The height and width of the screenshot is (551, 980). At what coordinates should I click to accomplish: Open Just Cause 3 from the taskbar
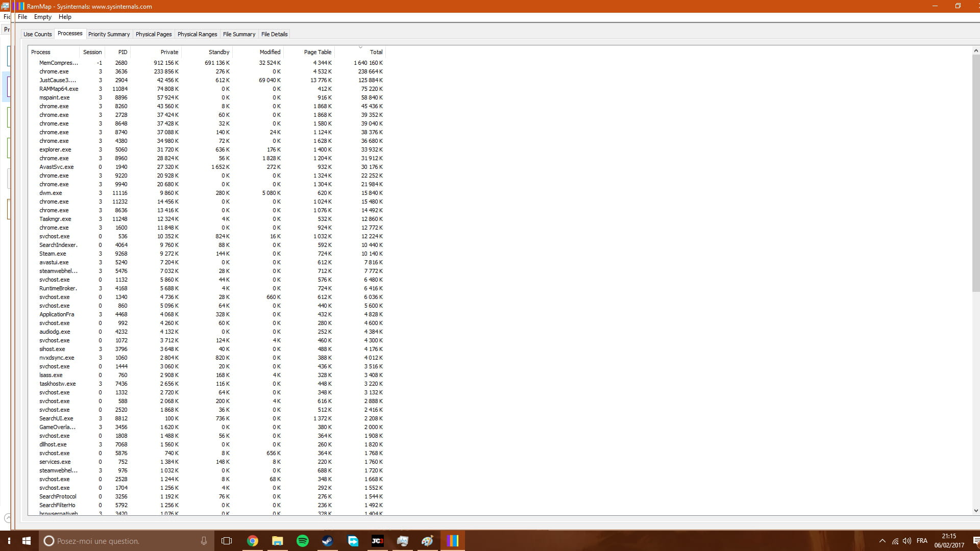(x=377, y=541)
